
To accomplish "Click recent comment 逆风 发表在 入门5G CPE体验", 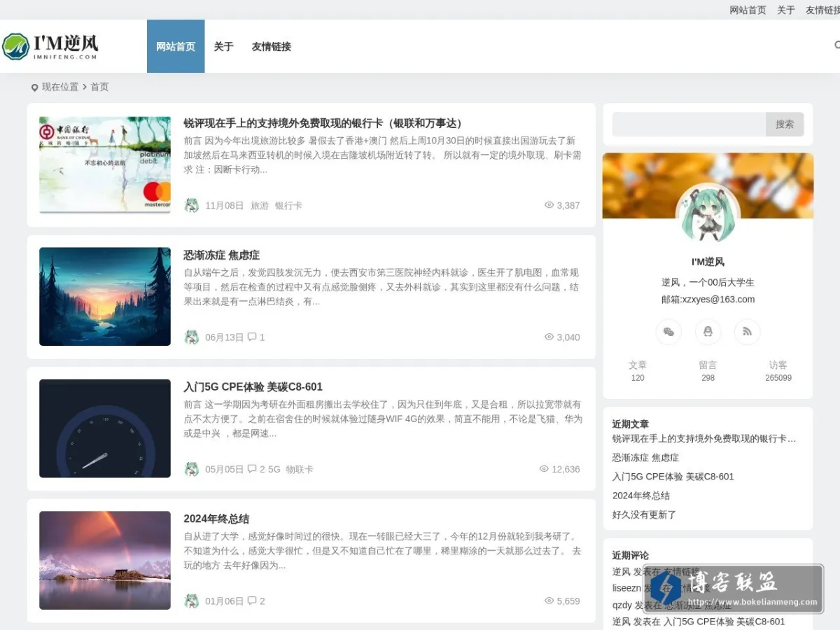I will click(x=699, y=622).
